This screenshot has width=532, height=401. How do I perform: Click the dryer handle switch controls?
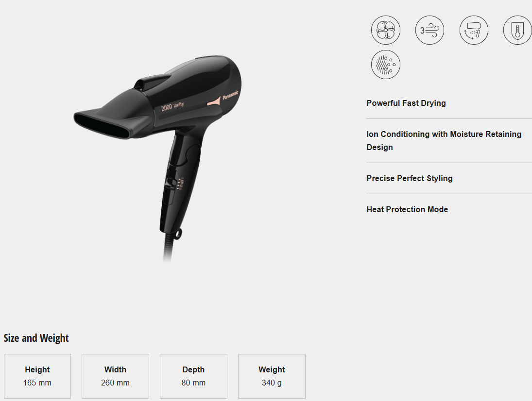[174, 185]
